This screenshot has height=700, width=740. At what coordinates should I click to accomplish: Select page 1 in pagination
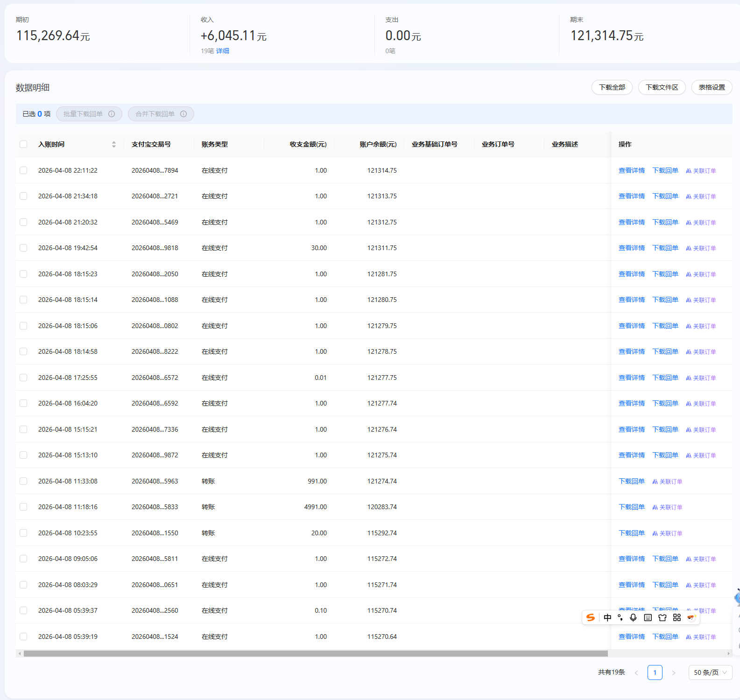655,672
